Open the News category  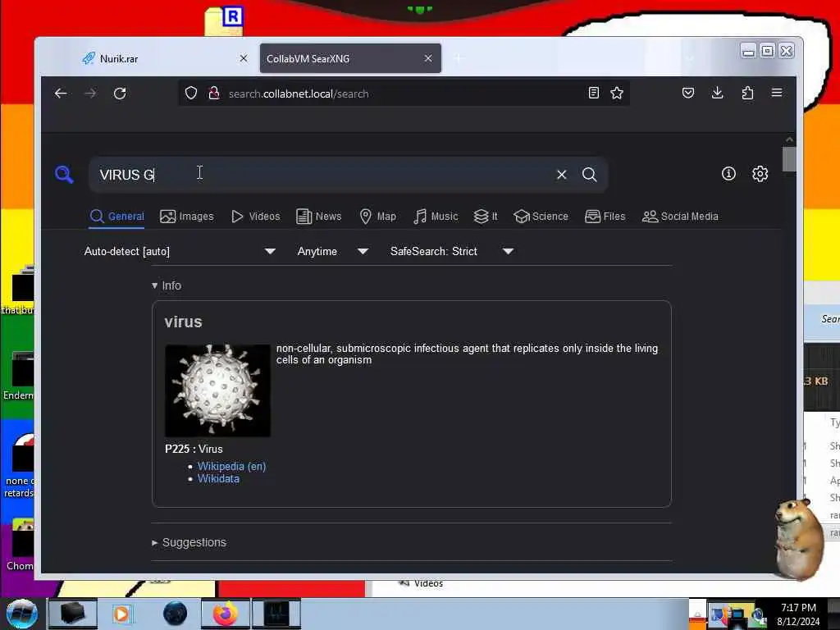319,217
